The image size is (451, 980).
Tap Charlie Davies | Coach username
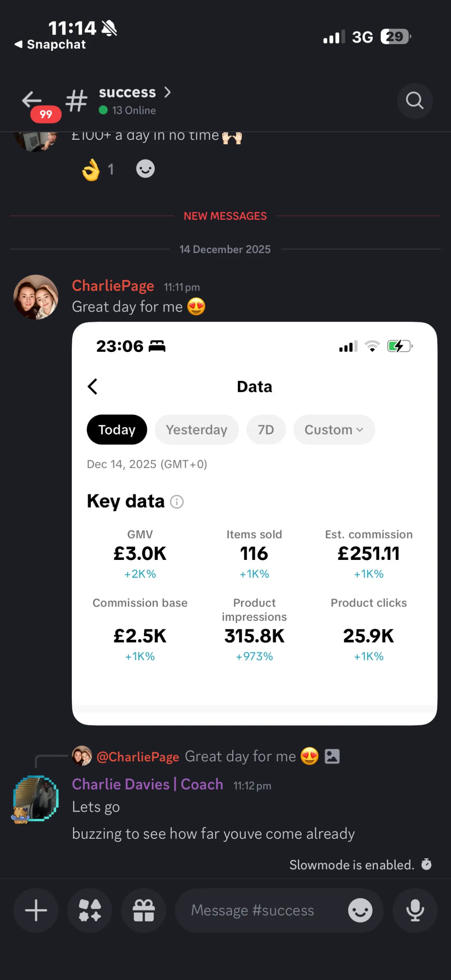point(147,785)
